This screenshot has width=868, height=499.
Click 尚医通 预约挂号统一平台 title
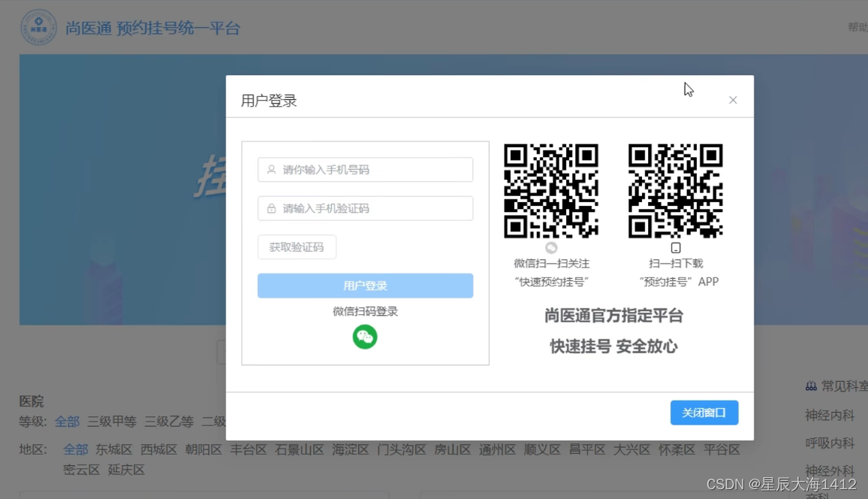152,28
